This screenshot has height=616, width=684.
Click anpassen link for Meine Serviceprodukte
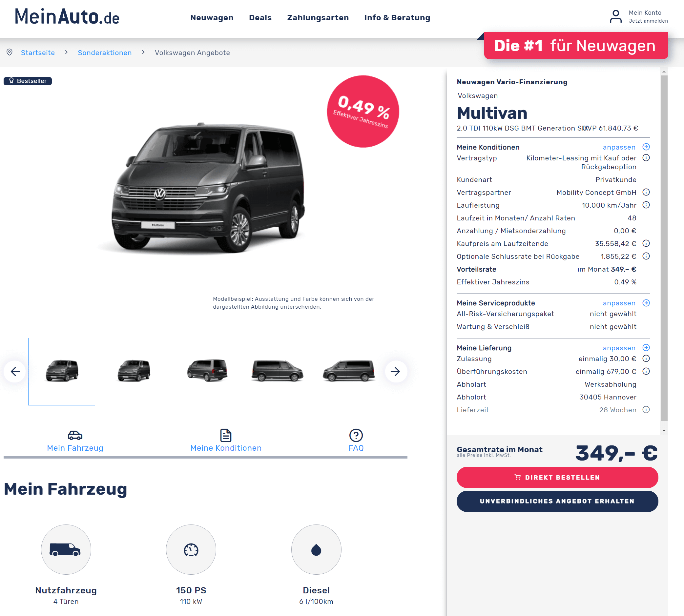click(x=619, y=303)
